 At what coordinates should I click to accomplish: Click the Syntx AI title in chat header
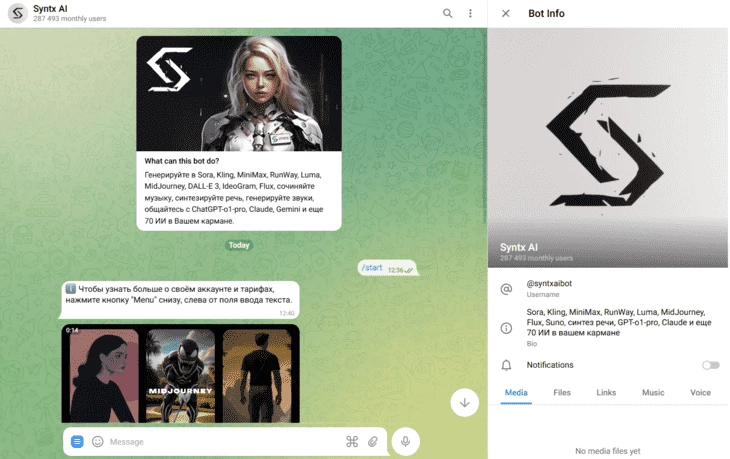coord(50,8)
